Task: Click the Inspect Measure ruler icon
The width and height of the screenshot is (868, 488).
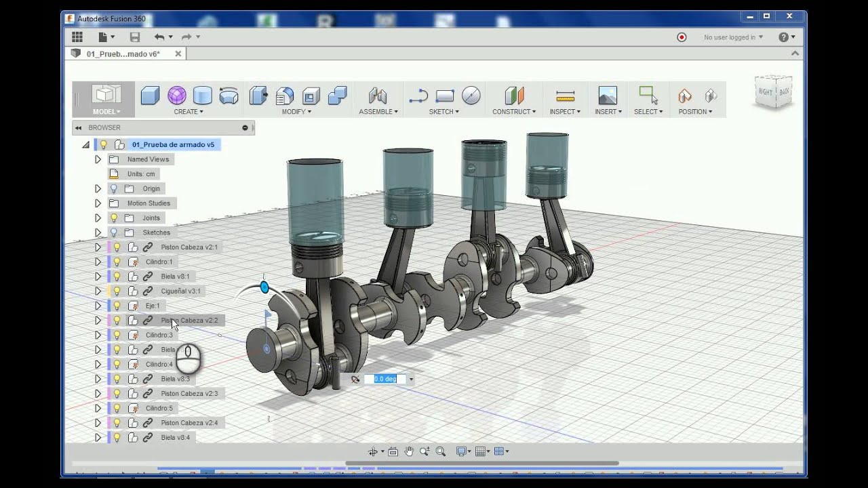Action: pos(565,96)
